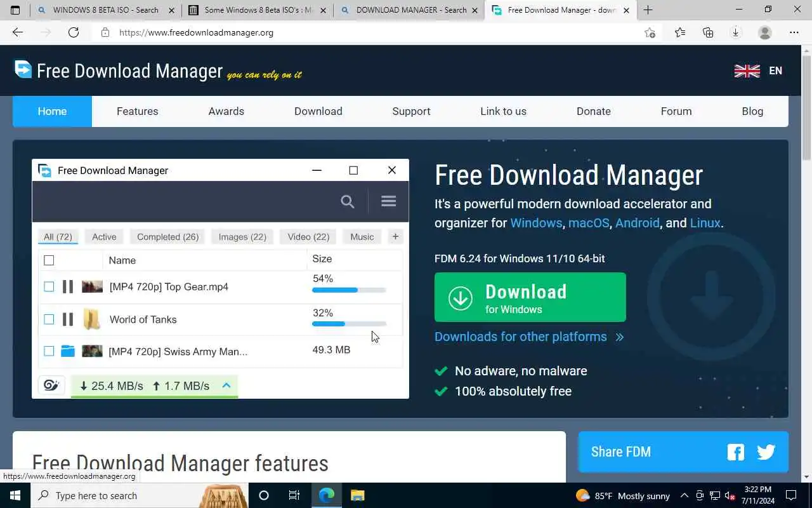Screen dimensions: 812x508
Task: Follow the macOS platform link
Action: tap(589, 223)
